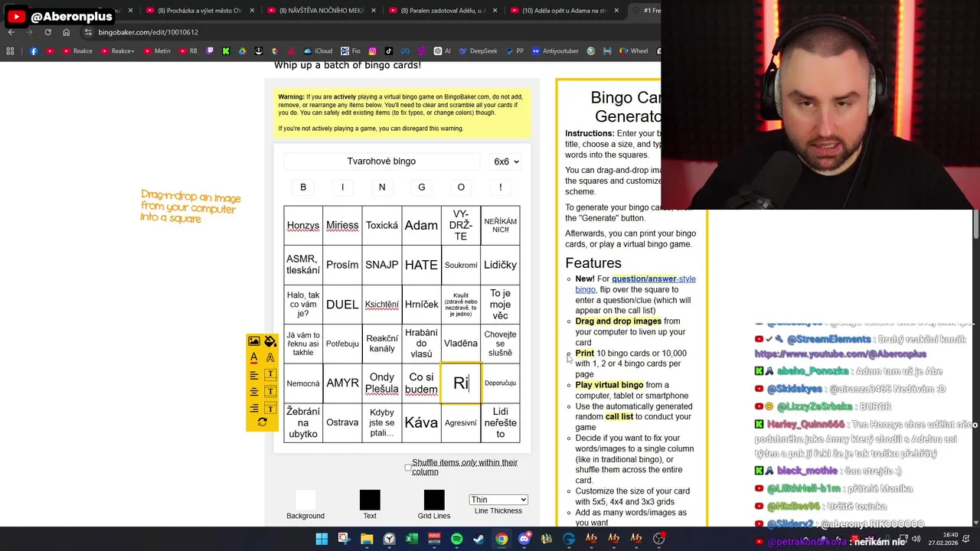Open the TikTok bookmark icon

click(x=389, y=51)
